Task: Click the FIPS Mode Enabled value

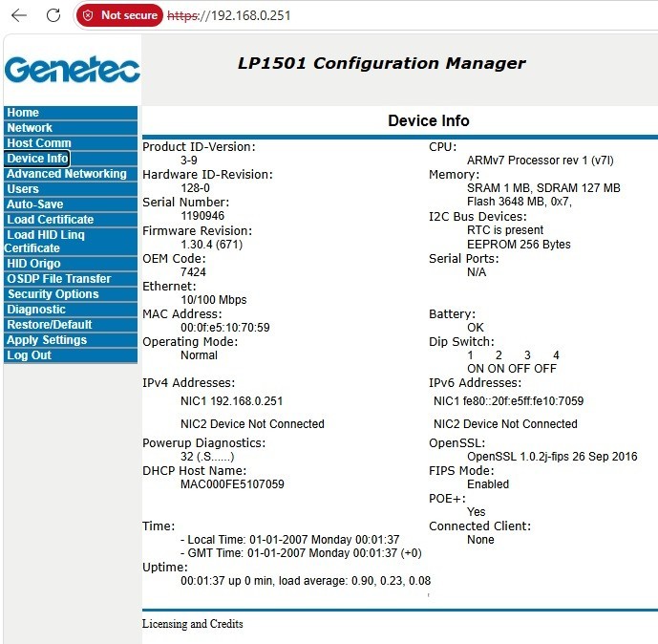Action: (488, 484)
